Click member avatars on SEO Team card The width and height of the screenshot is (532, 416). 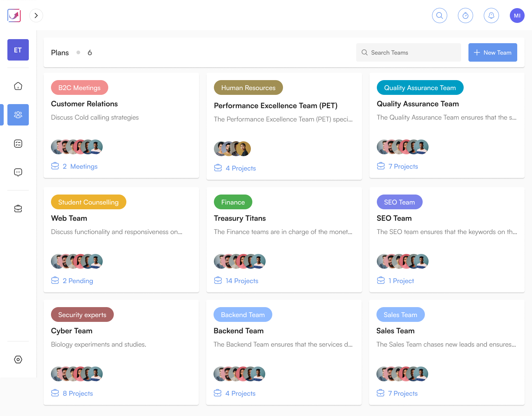[403, 261]
